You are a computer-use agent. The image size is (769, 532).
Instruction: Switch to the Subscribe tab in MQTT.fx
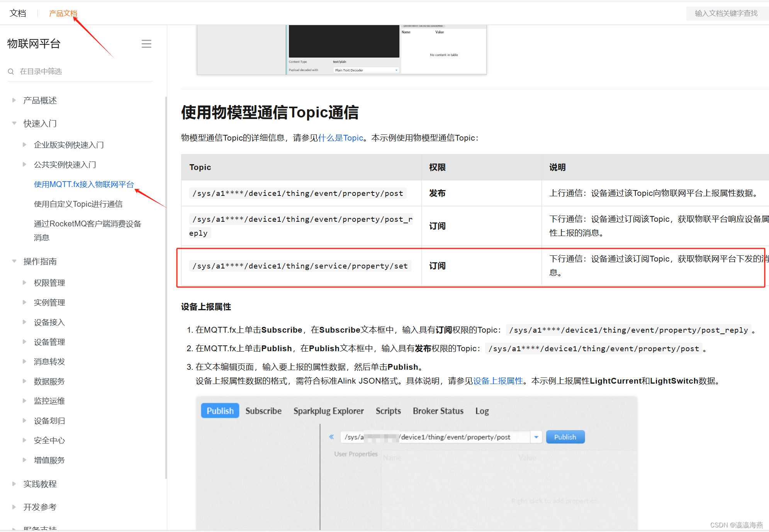(263, 411)
